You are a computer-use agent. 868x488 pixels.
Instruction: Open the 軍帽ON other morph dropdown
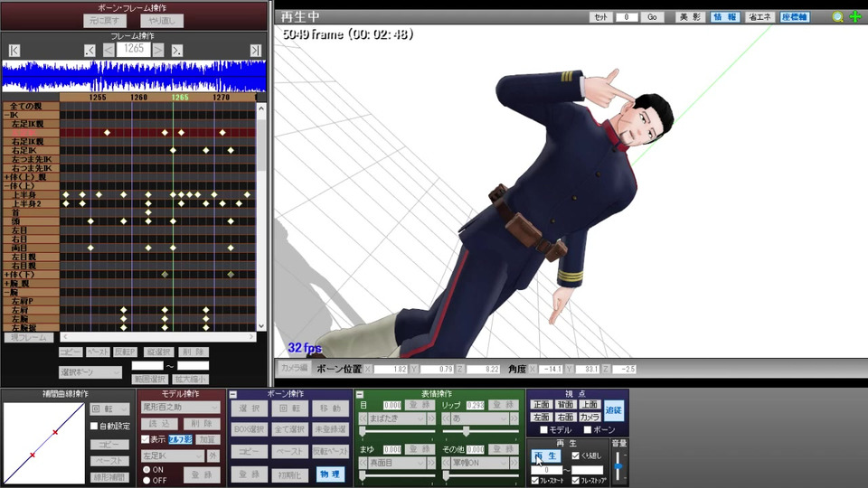tap(480, 463)
